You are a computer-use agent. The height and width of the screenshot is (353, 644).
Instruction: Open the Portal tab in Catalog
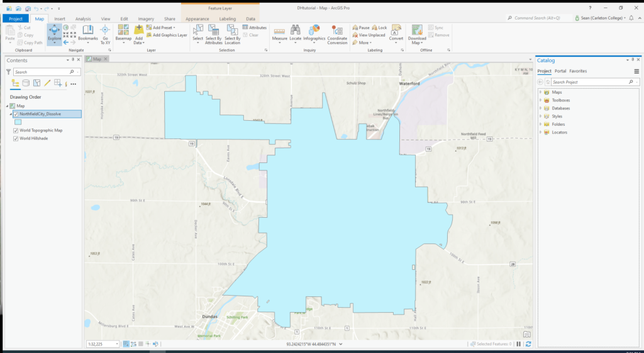pos(560,71)
